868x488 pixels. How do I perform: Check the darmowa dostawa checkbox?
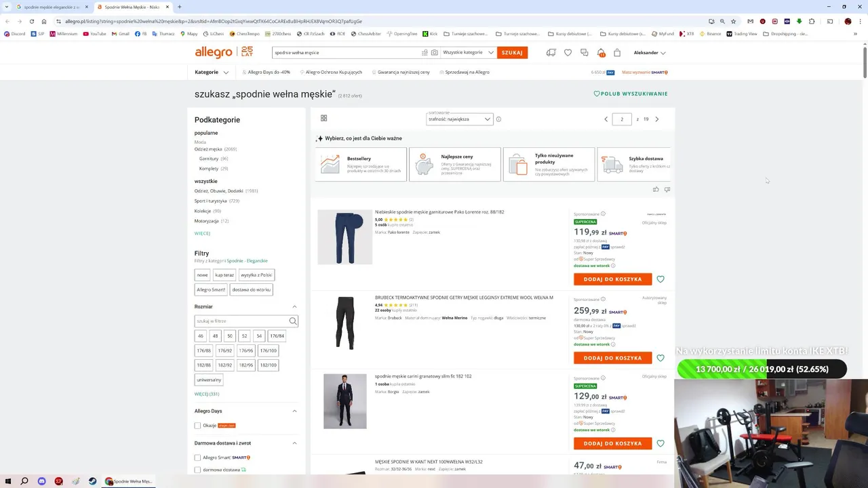[x=198, y=470]
